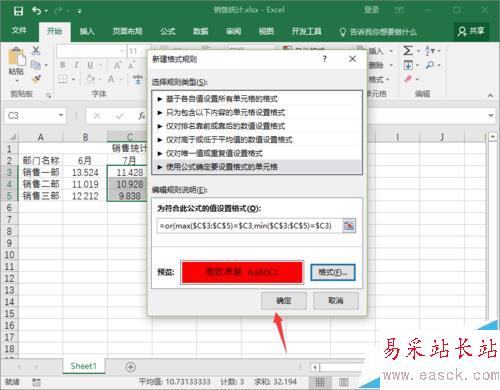500x390 pixels.
Task: Click the Save icon in title bar
Action: [18, 11]
